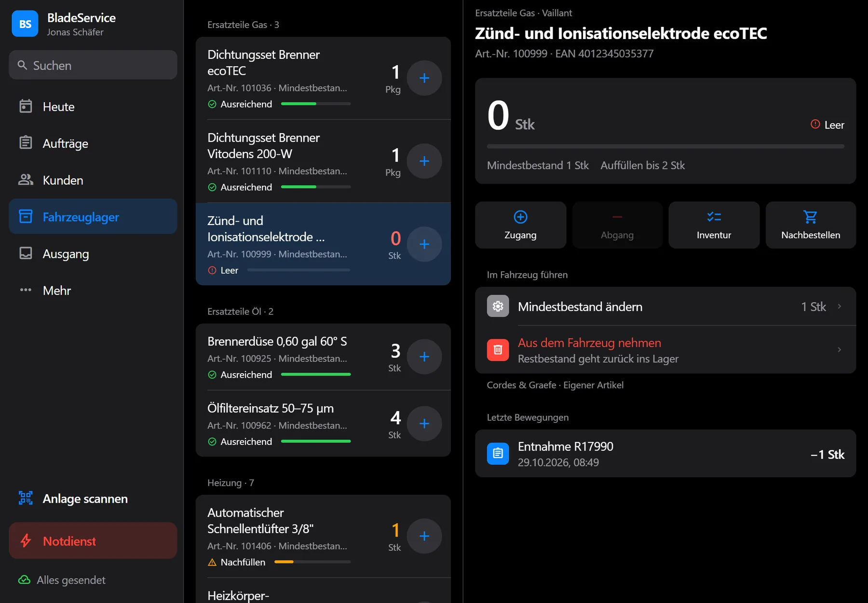Open the Ausgang tray section
The height and width of the screenshot is (603, 868).
point(93,254)
